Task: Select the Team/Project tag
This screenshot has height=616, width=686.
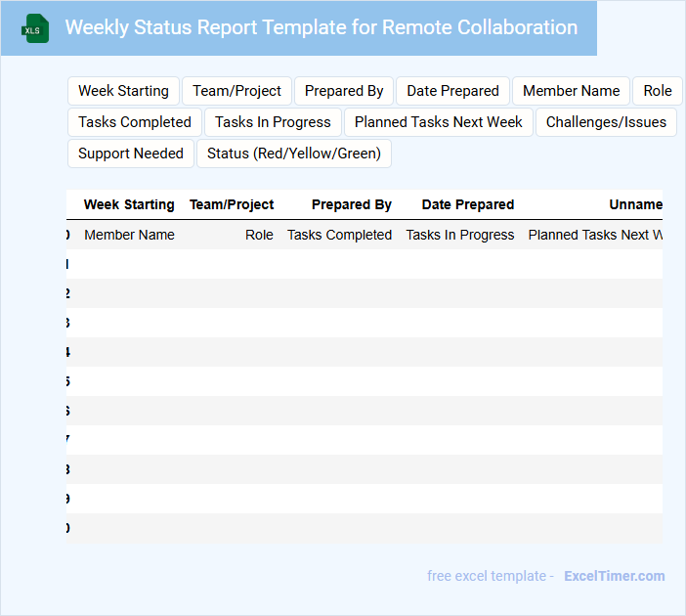Action: click(236, 91)
